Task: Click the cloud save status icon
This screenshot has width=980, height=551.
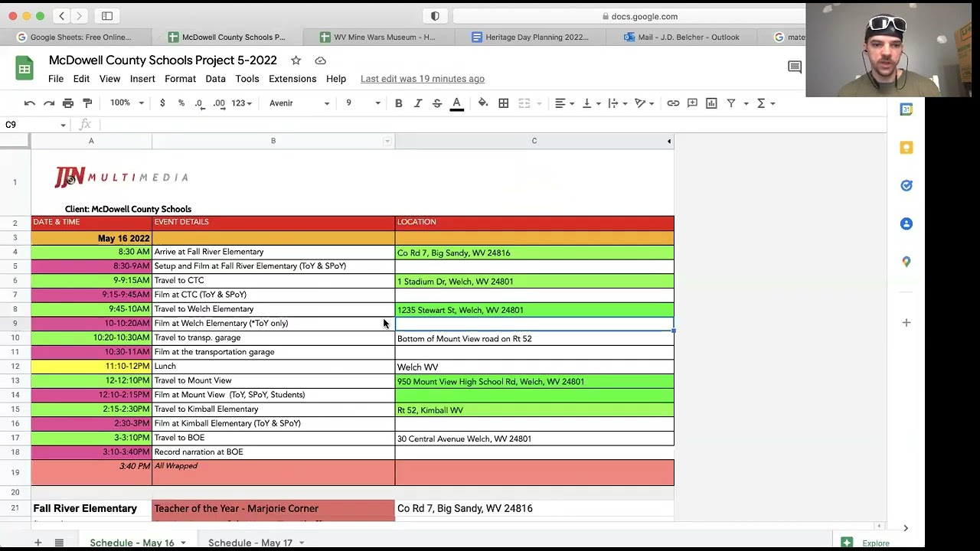Action: [x=321, y=60]
